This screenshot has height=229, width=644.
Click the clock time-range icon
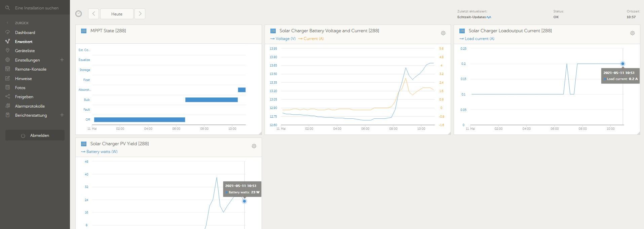pos(78,14)
